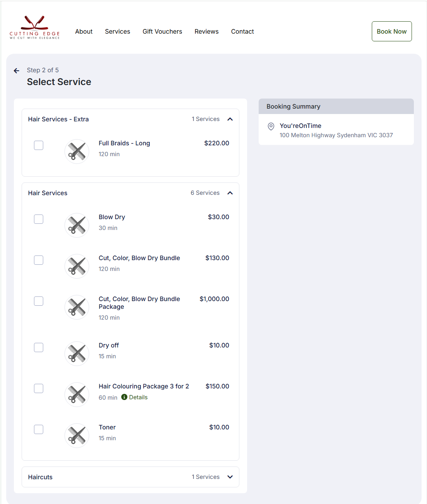Click the info icon next to Hair Colouring Package

124,397
